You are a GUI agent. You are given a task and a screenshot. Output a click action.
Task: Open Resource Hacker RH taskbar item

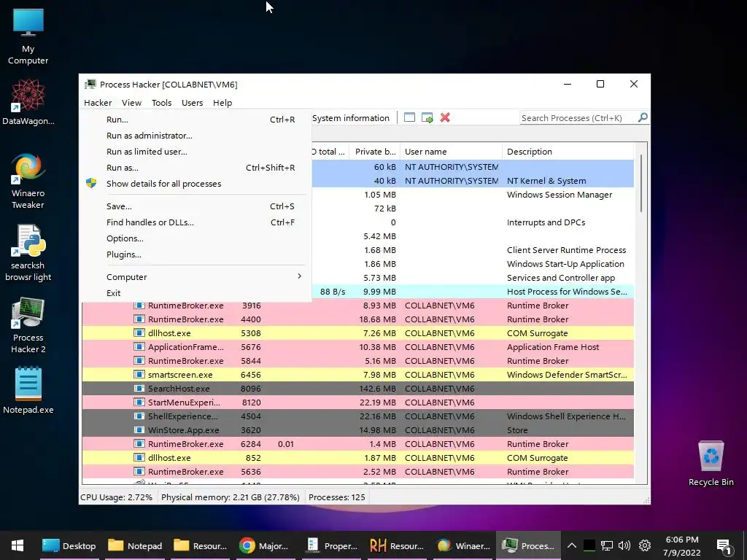[x=397, y=545]
